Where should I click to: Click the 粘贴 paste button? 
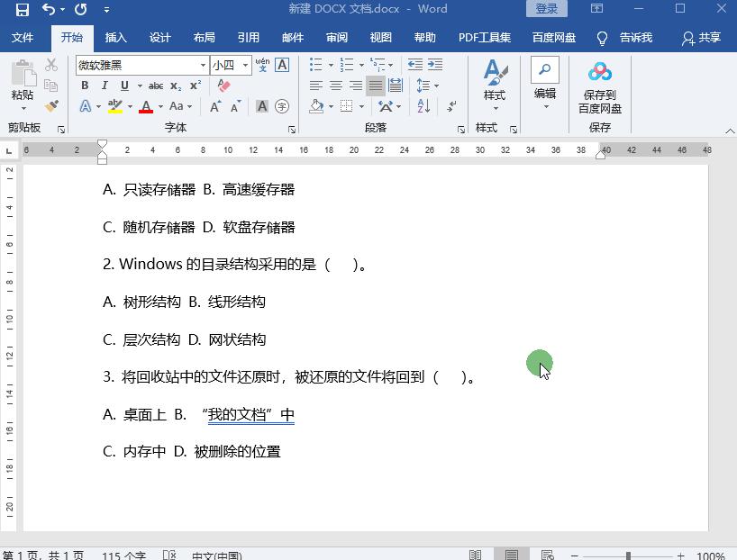pyautogui.click(x=23, y=84)
